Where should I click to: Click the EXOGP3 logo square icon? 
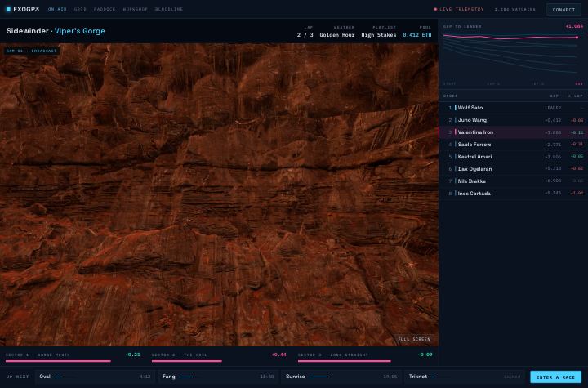(x=8, y=9)
